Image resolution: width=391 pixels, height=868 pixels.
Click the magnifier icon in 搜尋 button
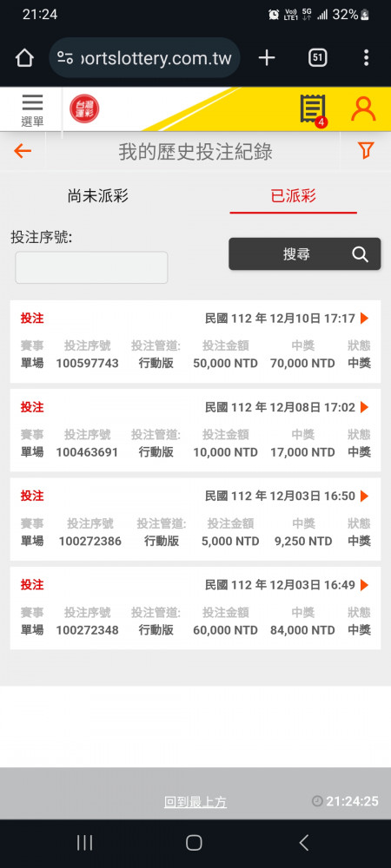pyautogui.click(x=360, y=254)
